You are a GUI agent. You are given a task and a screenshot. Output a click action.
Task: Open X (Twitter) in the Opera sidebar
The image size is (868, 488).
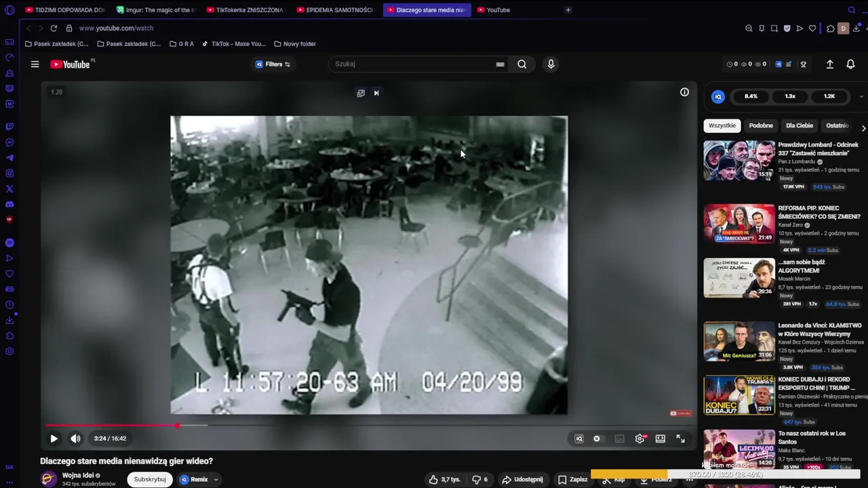[x=9, y=189]
